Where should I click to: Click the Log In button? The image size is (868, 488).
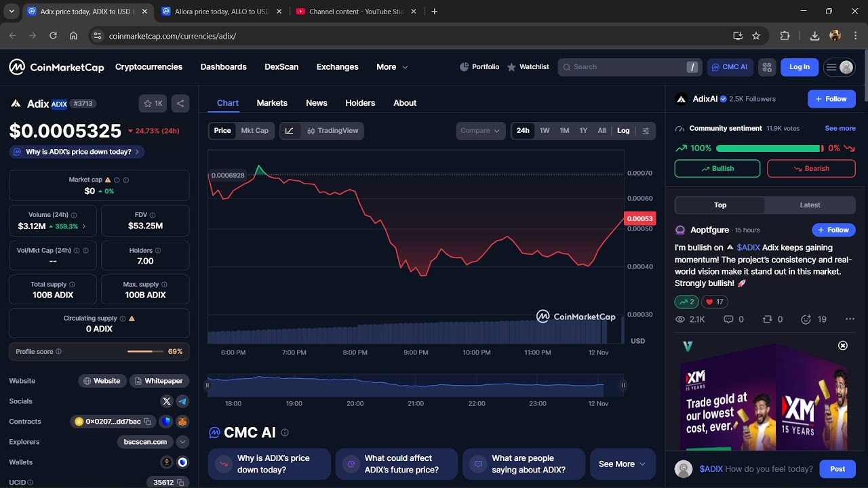800,67
